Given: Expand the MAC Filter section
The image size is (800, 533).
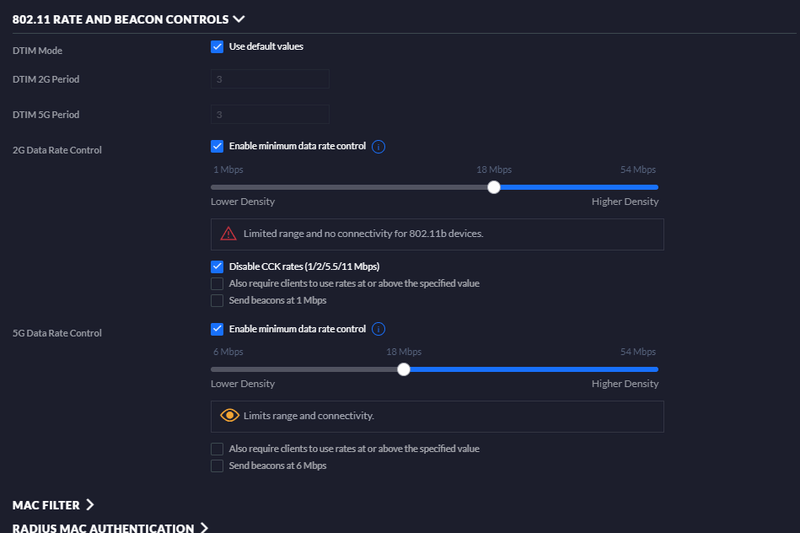Looking at the screenshot, I should [x=90, y=505].
